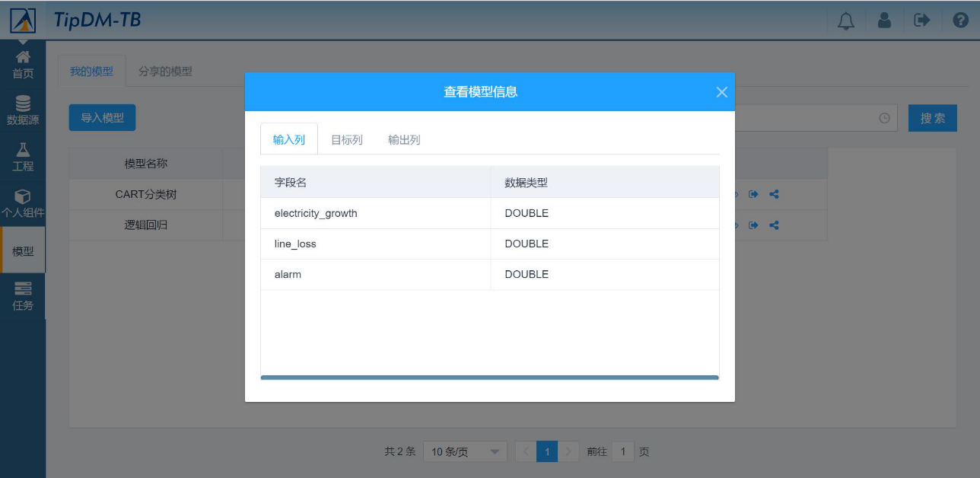Open the help question mark icon
The width and height of the screenshot is (980, 478).
[960, 21]
